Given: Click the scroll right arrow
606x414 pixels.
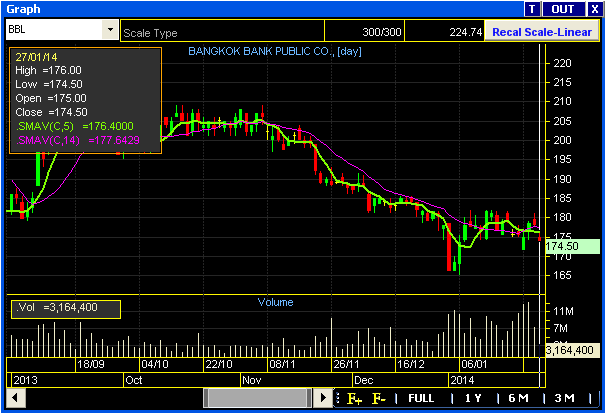Looking at the screenshot, I should [x=323, y=398].
